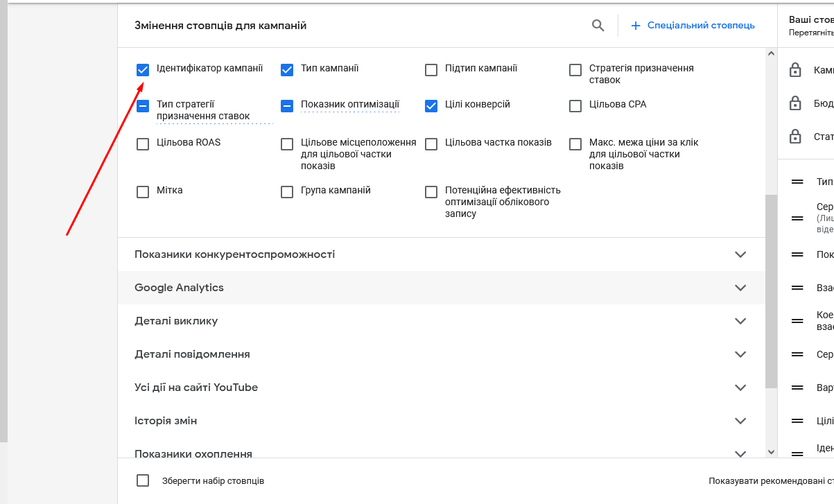Enable the 'Цільова CPA' checkbox
Screen dimensions: 834x504
(575, 105)
